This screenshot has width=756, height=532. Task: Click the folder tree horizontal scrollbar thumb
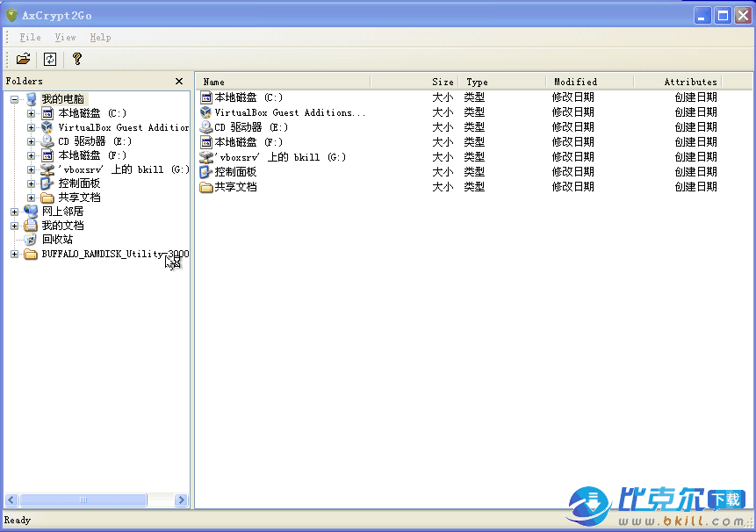point(84,500)
